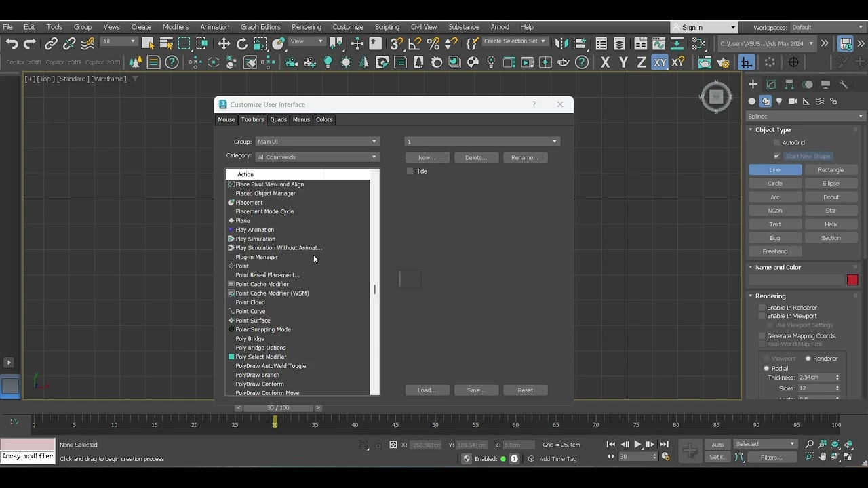868x488 pixels.
Task: Open the Modifiers menu
Action: [x=176, y=27]
